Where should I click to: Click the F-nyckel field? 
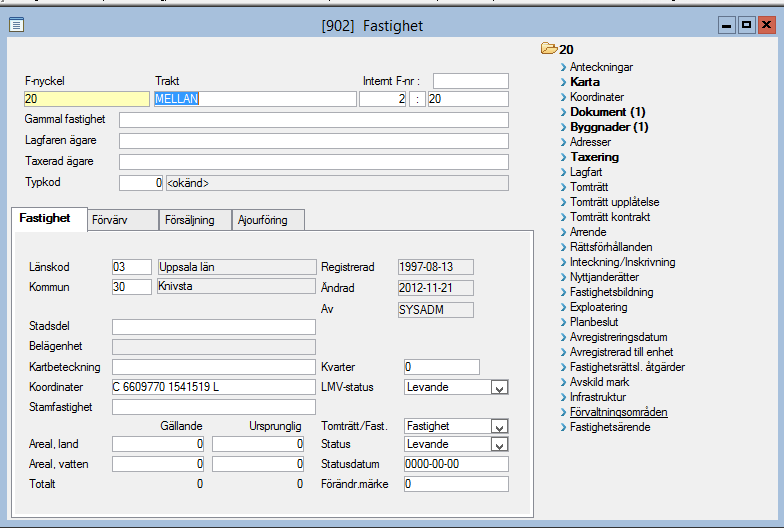pos(86,99)
